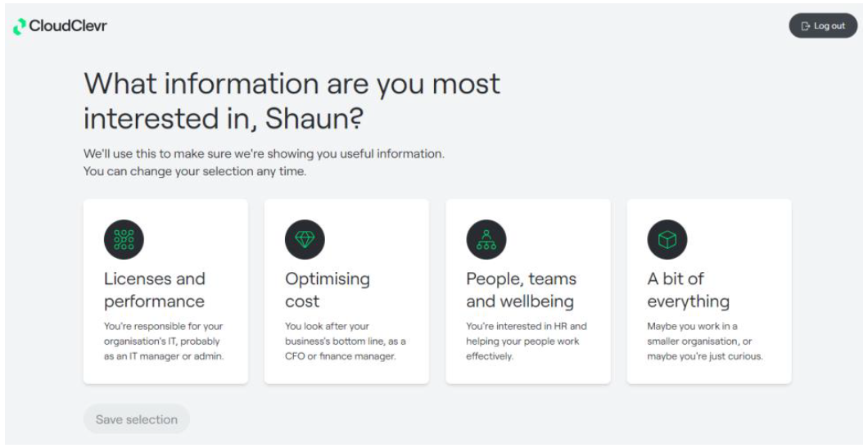Viewport: 868px width, 448px height.
Task: Click the CFO or finance manager description
Action: (x=345, y=342)
